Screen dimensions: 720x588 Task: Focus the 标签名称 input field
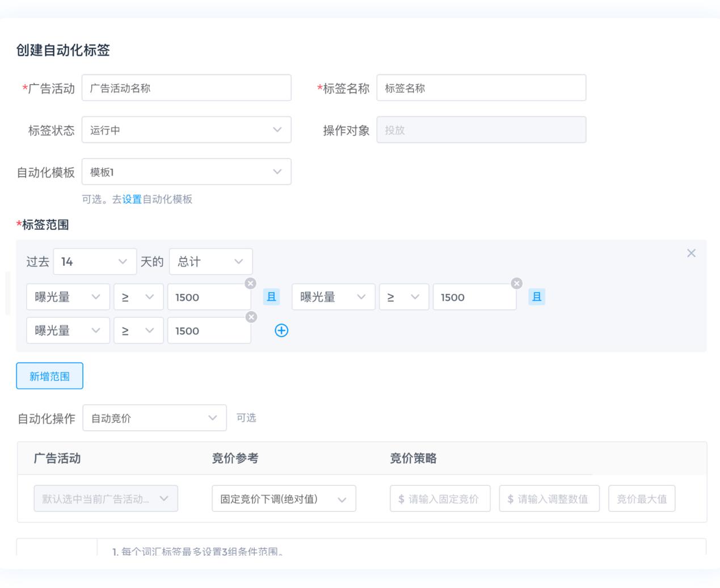point(481,88)
